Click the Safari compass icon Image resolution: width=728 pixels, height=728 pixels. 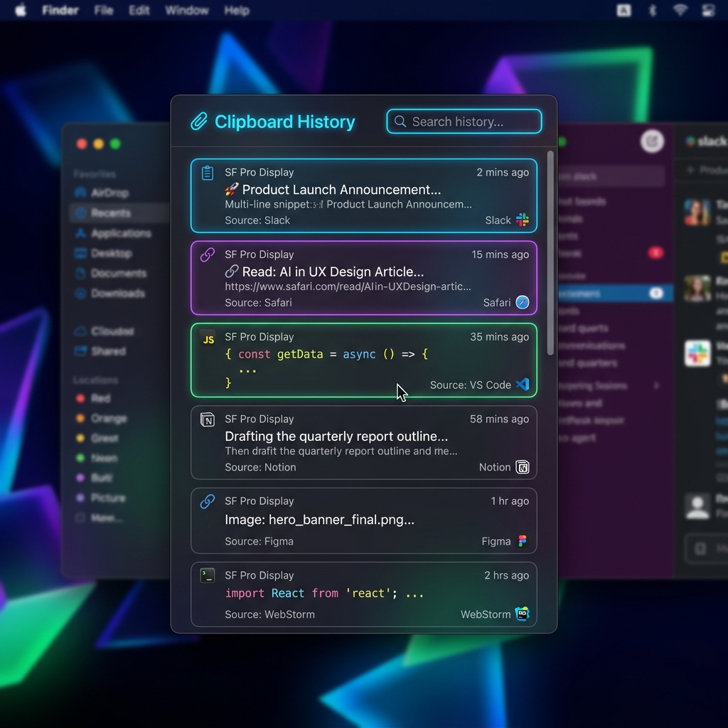523,302
